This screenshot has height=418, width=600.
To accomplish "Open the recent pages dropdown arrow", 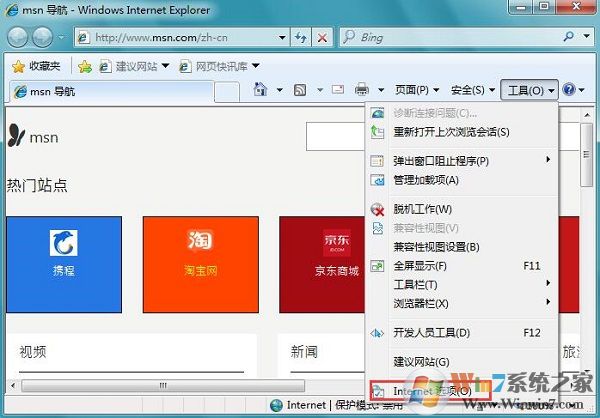I will coord(60,37).
